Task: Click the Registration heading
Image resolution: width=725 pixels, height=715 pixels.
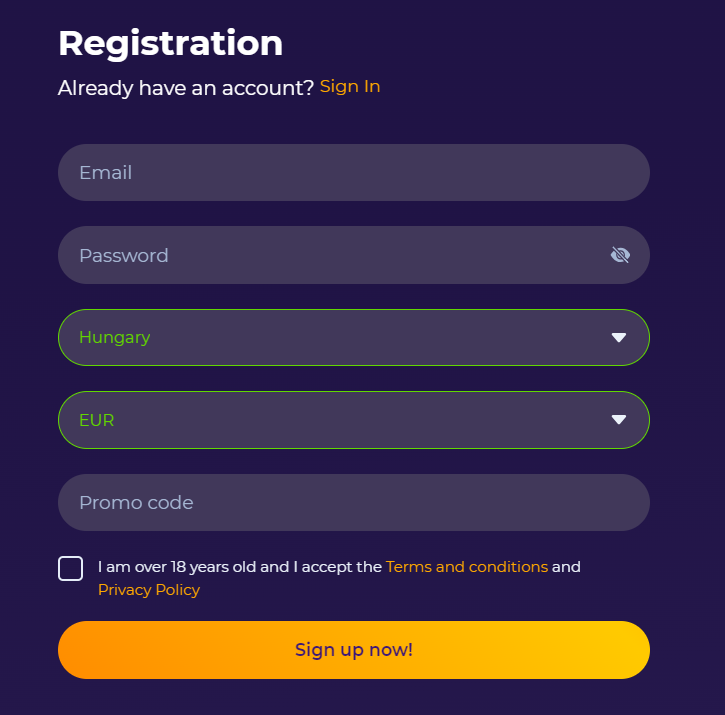Action: pyautogui.click(x=171, y=43)
